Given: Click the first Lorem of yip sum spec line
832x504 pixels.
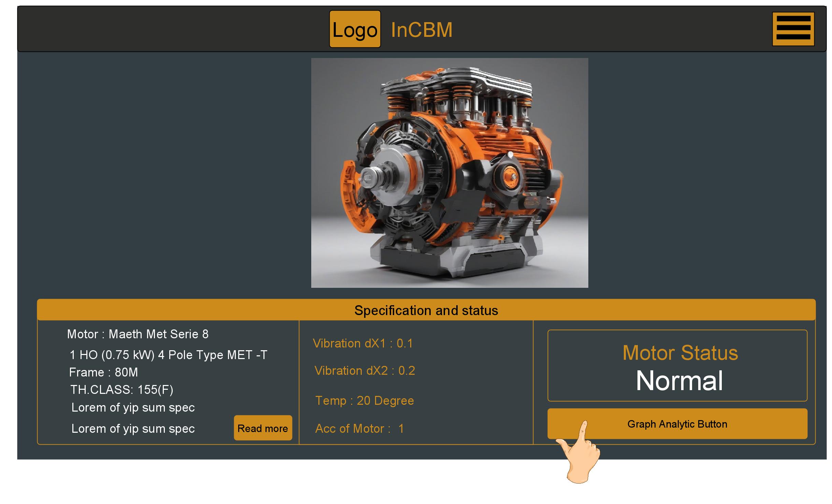Looking at the screenshot, I should tap(133, 407).
